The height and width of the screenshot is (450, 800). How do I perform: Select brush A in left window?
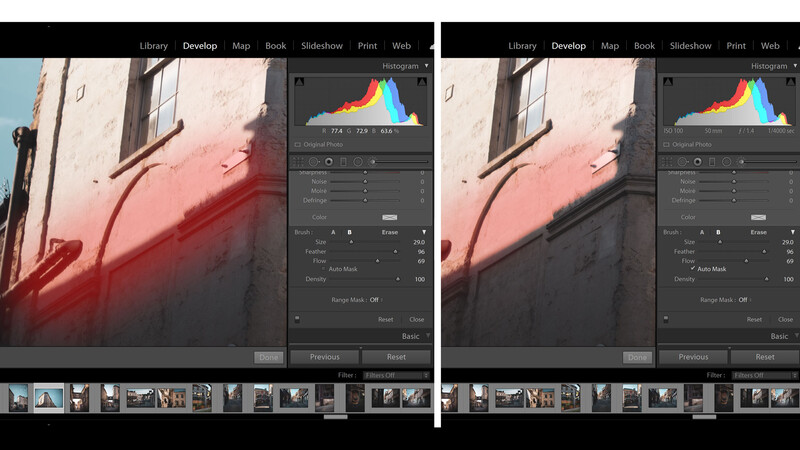333,232
